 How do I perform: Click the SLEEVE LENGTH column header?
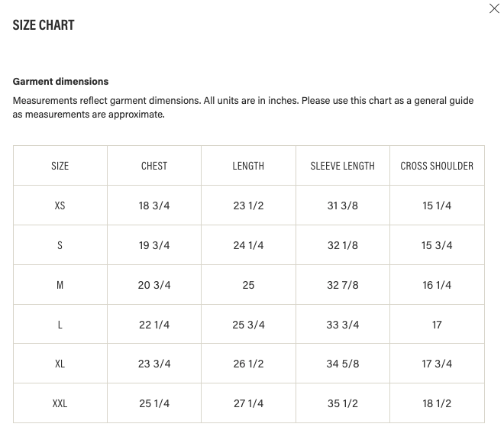pos(343,166)
